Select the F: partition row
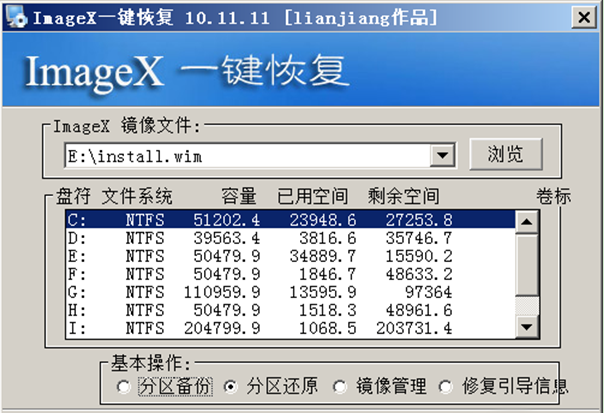 291,274
